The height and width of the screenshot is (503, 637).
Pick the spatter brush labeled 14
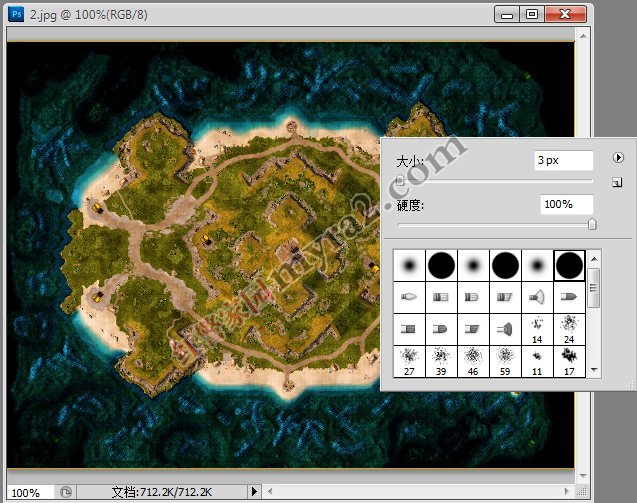click(x=537, y=330)
